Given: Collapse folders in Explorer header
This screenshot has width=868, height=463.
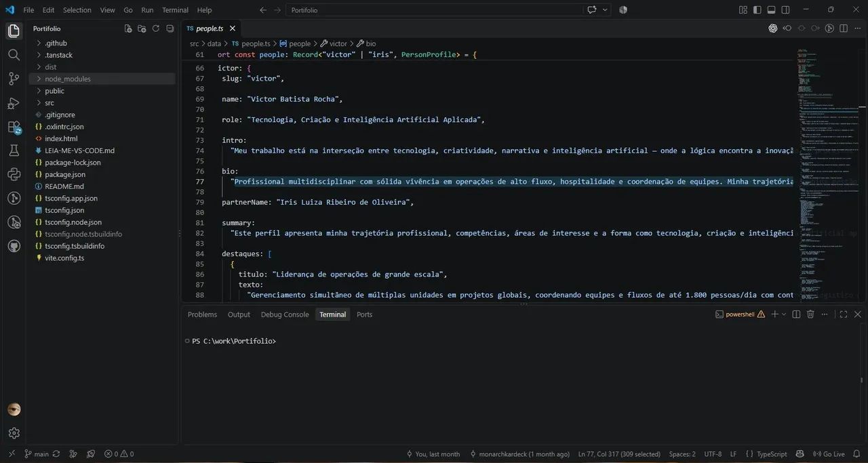Looking at the screenshot, I should pyautogui.click(x=169, y=28).
